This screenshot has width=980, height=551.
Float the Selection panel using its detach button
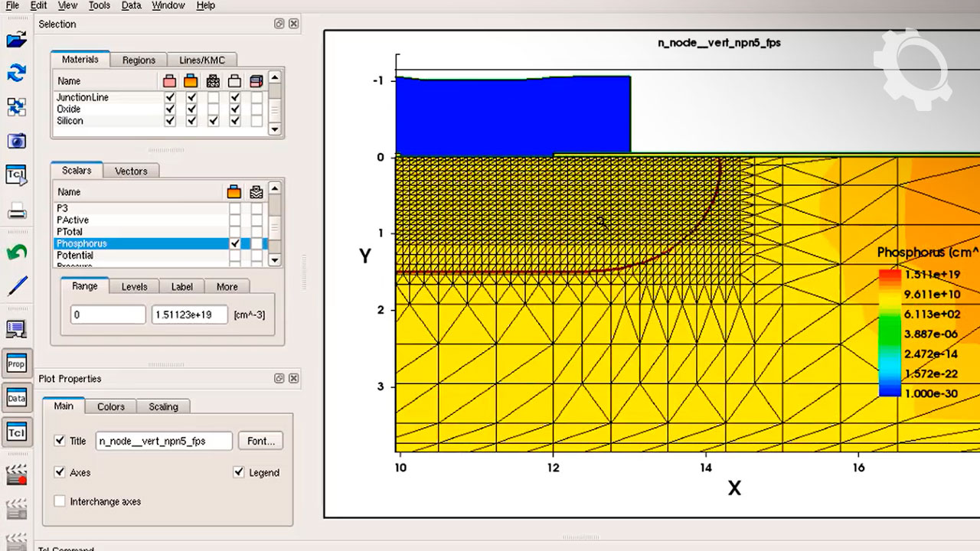[279, 24]
